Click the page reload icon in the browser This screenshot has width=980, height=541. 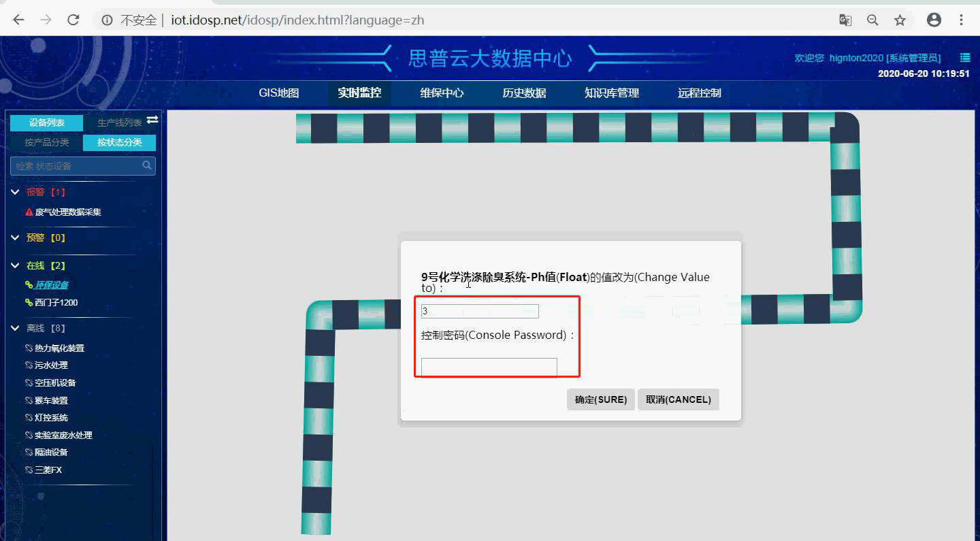pyautogui.click(x=73, y=20)
